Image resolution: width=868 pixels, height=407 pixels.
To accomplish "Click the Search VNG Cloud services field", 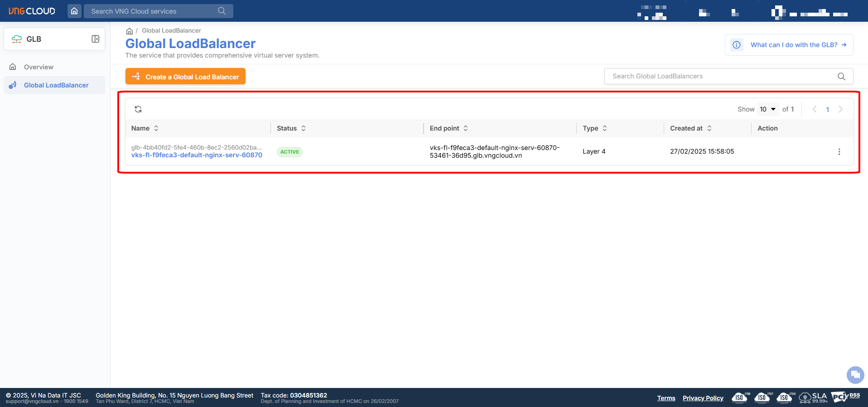I will pos(152,11).
